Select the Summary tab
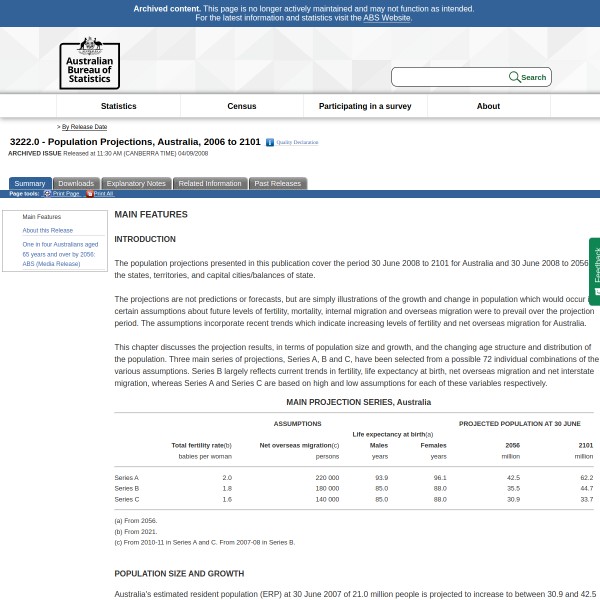 pyautogui.click(x=30, y=184)
